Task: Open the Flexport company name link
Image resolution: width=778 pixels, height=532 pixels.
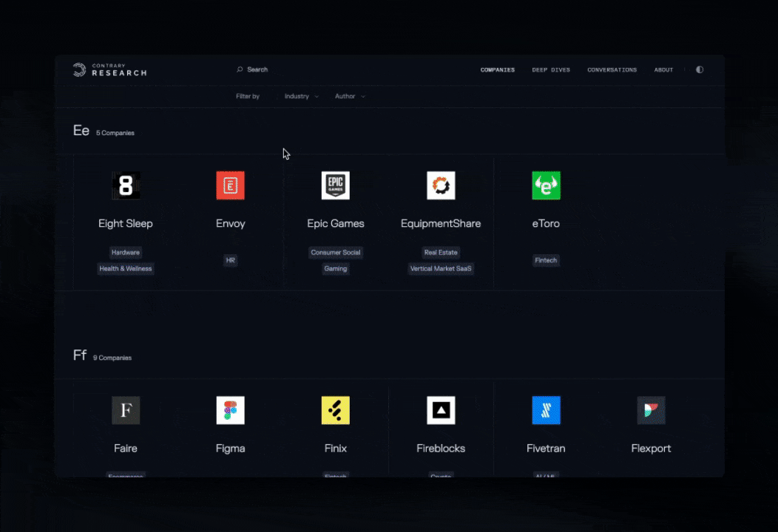Action: pyautogui.click(x=651, y=449)
